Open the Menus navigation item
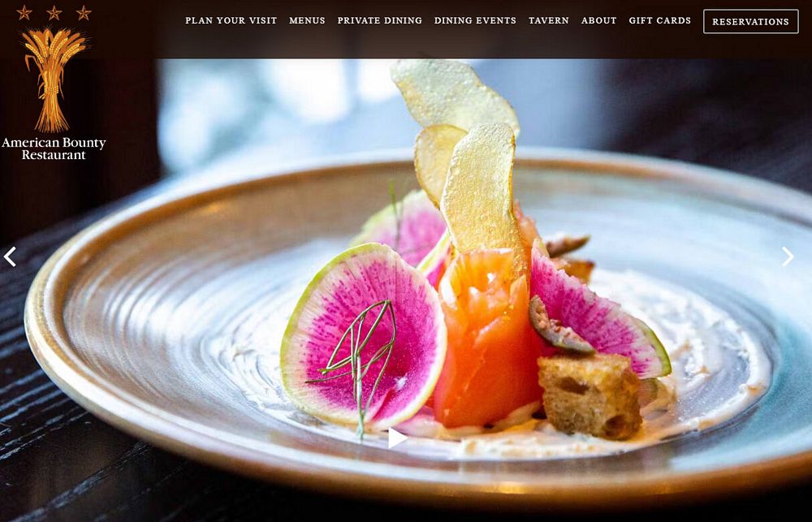Screen dimensions: 812x522 coord(307,21)
